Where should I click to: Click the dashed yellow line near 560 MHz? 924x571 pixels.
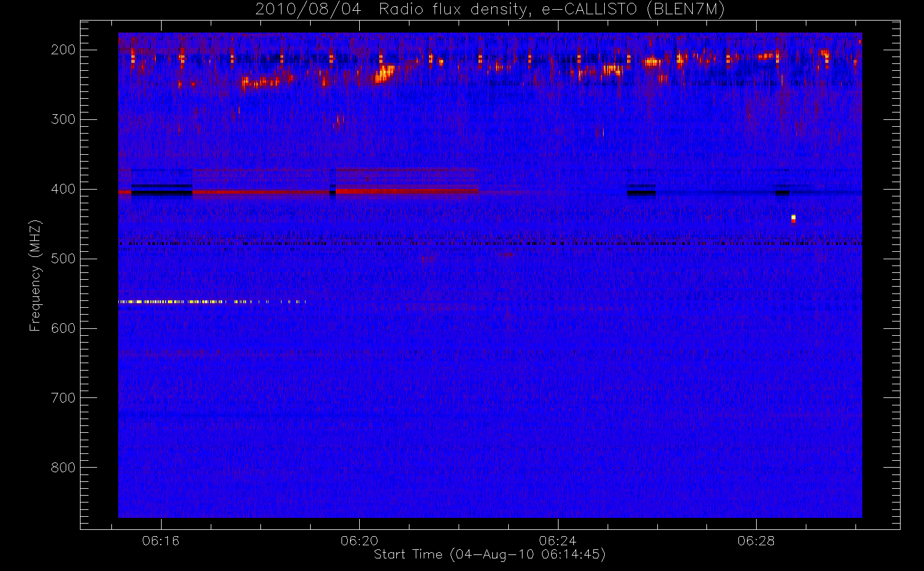212,301
